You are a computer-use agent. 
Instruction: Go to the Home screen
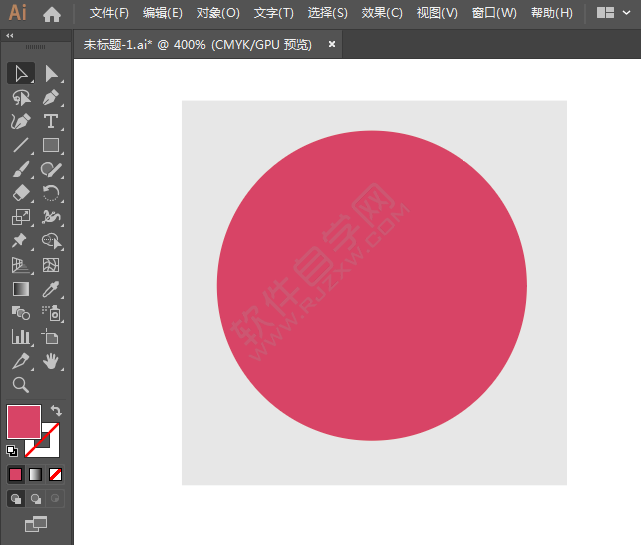tap(52, 14)
